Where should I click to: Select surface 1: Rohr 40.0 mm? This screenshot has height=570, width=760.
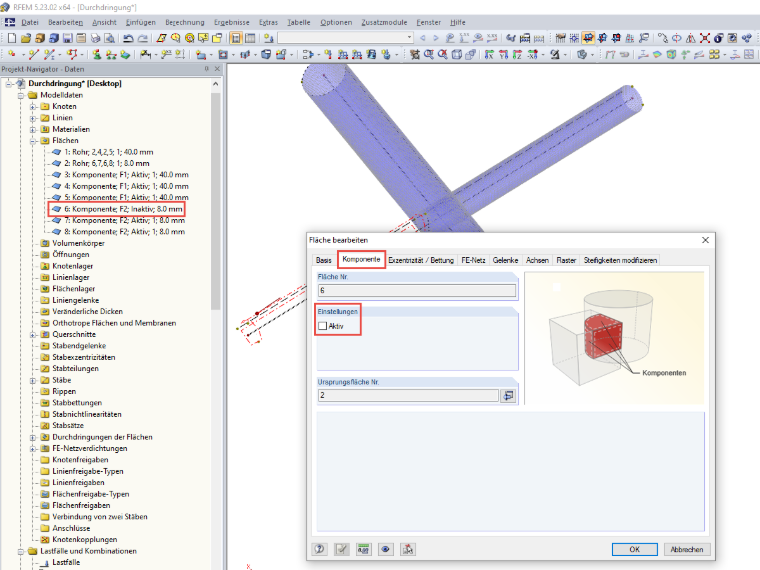click(109, 152)
